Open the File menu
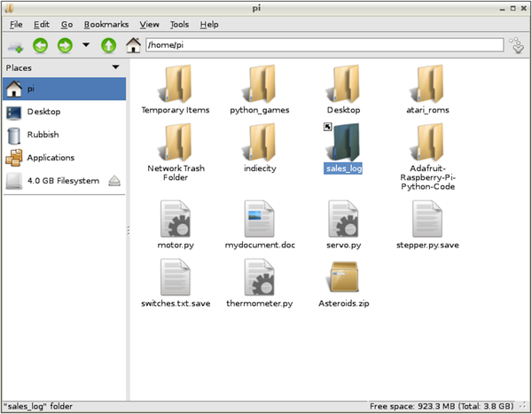 16,25
